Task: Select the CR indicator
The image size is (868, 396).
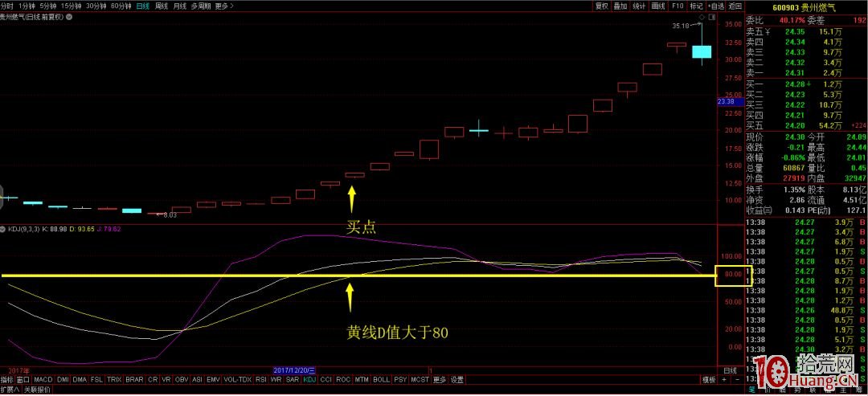Action: point(153,380)
